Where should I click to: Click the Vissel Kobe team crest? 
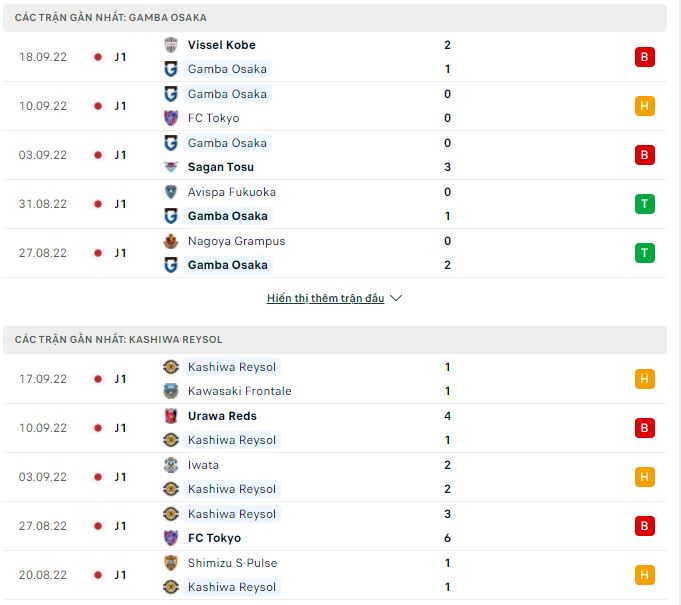tap(171, 45)
